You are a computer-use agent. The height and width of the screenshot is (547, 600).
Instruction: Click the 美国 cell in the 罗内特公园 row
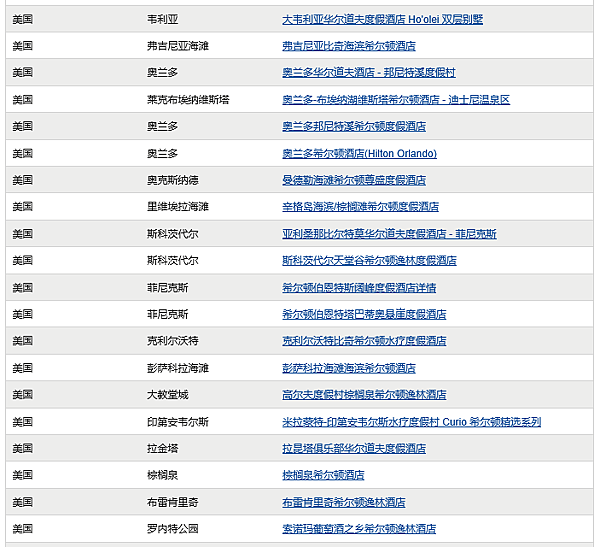(x=23, y=529)
